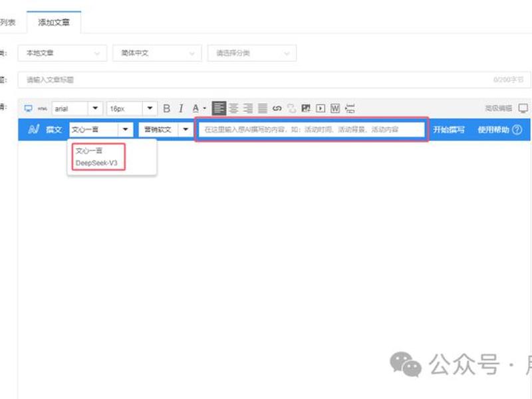
Task: Import content from Word document
Action: (x=335, y=108)
